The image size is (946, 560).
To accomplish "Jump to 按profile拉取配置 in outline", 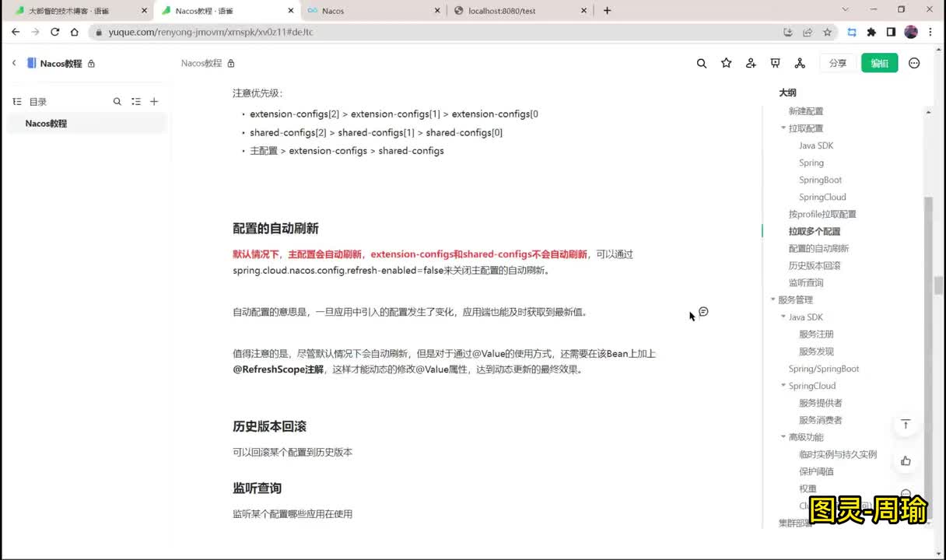I will [822, 214].
